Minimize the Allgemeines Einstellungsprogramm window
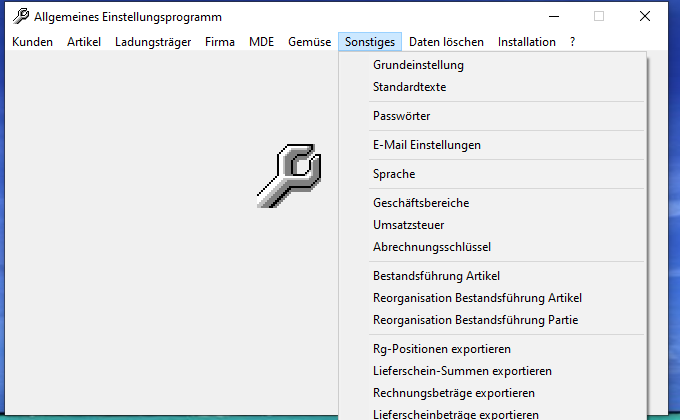Image resolution: width=680 pixels, height=420 pixels. point(554,16)
